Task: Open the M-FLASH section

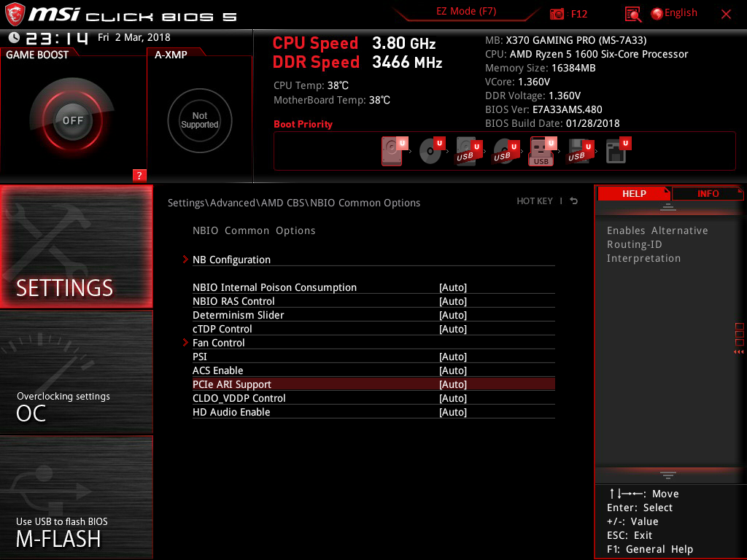Action: (76, 497)
